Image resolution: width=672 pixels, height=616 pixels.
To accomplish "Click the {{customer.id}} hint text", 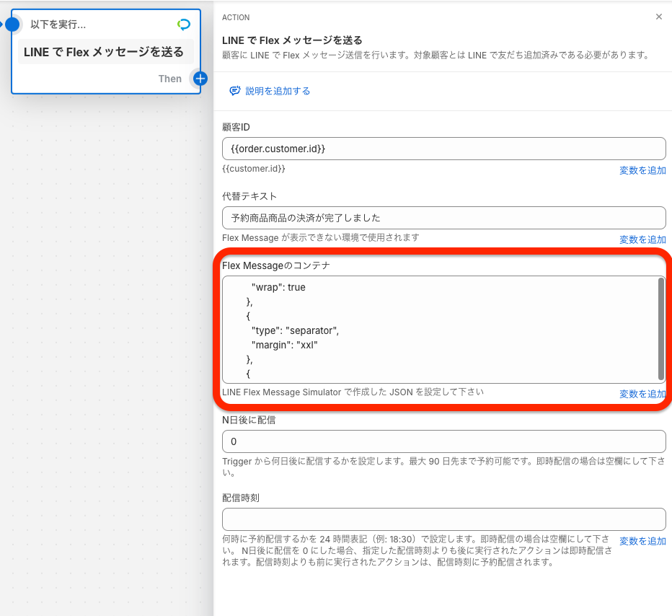I will pyautogui.click(x=253, y=169).
